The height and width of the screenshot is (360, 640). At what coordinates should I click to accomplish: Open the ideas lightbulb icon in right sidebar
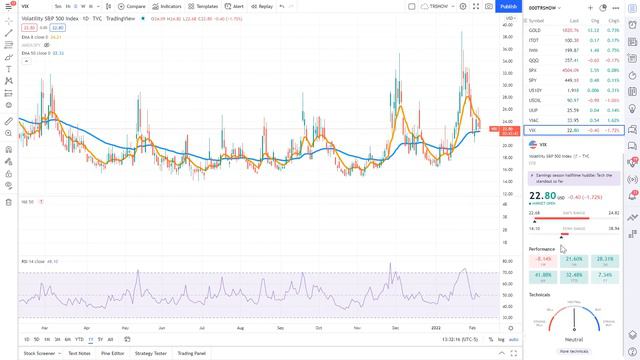[632, 109]
